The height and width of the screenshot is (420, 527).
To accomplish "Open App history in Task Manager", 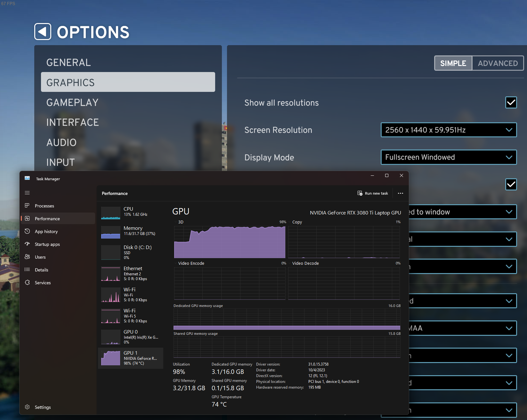I will [46, 231].
